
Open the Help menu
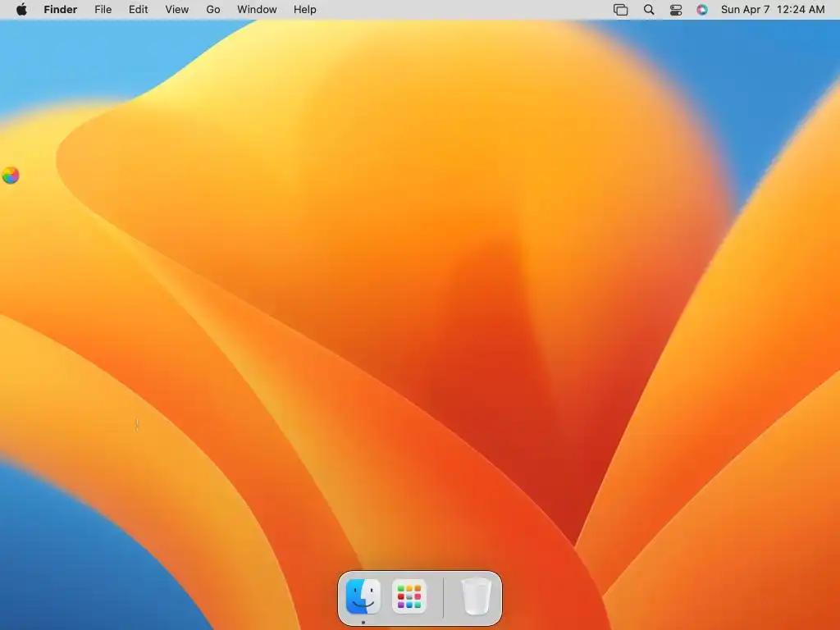coord(305,10)
